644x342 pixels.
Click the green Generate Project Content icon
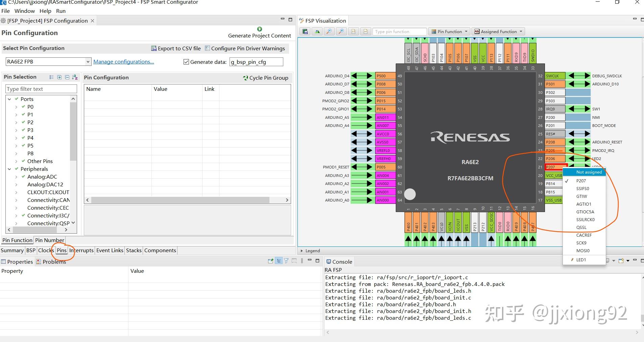tap(259, 29)
